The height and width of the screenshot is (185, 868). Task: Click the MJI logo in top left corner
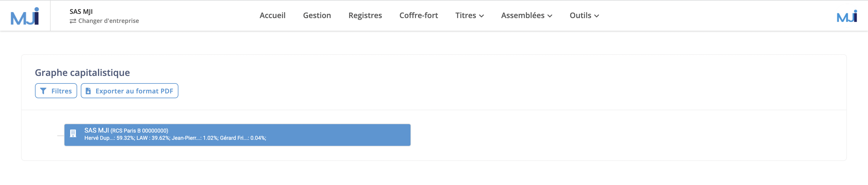click(25, 15)
